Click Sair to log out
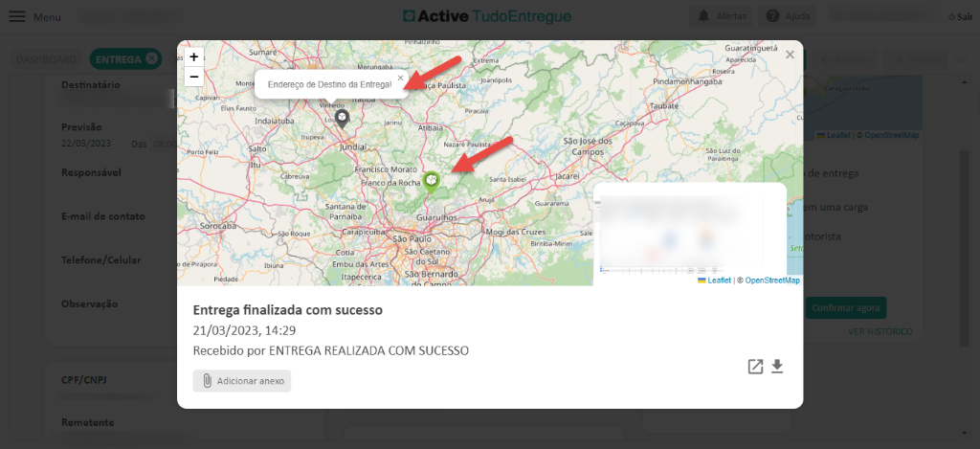Viewport: 980px width, 449px height. click(x=962, y=17)
